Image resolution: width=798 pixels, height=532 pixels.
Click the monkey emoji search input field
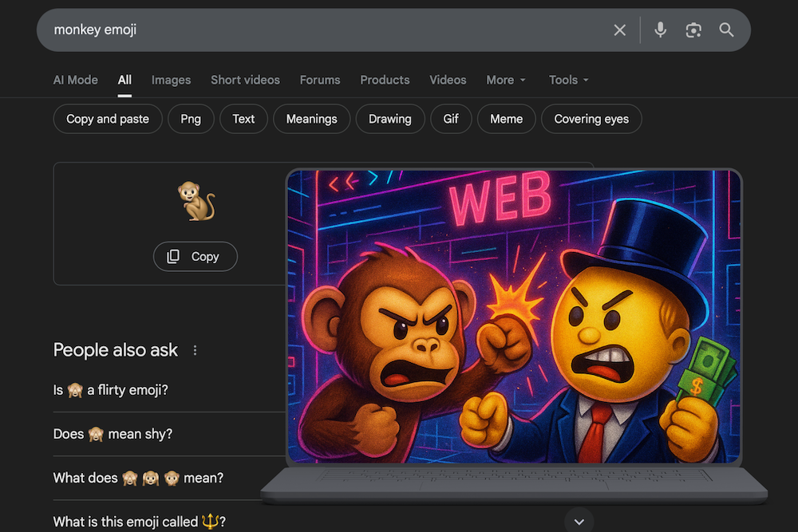[x=319, y=30]
